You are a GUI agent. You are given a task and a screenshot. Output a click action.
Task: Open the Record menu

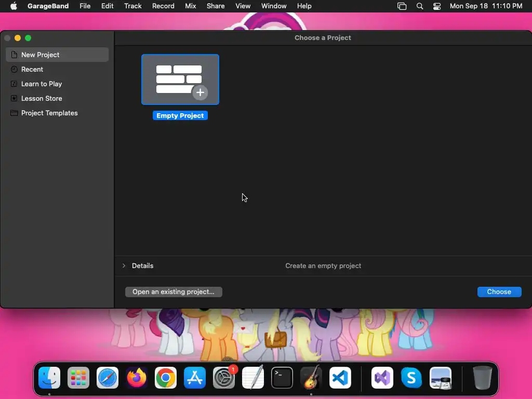(163, 6)
